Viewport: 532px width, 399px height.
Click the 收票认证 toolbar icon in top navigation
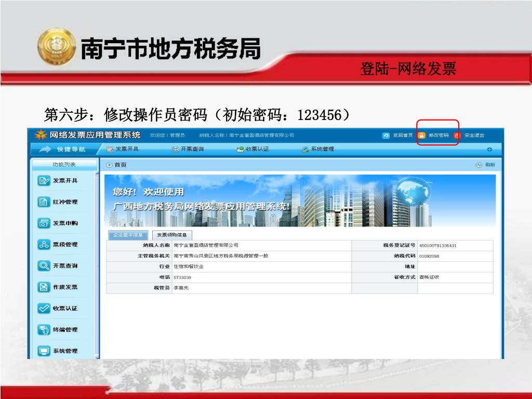point(240,149)
